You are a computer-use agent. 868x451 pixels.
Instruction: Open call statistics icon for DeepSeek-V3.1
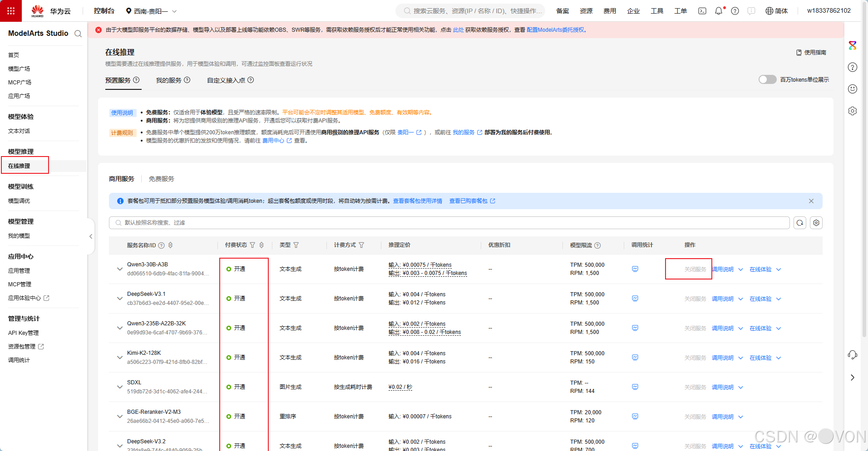click(x=635, y=299)
